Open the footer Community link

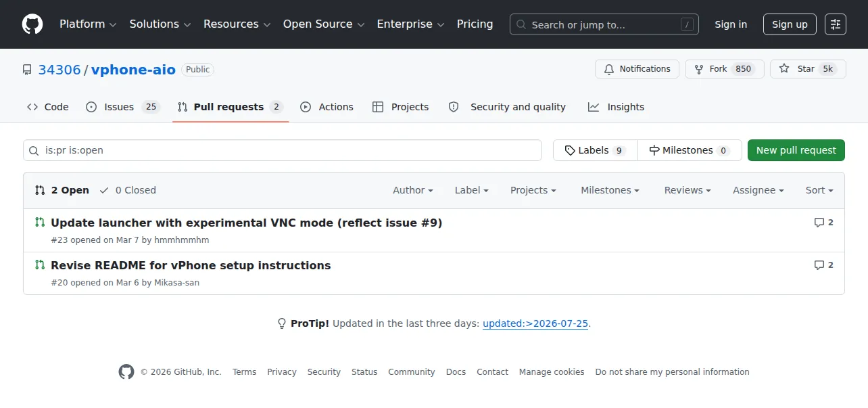(412, 372)
